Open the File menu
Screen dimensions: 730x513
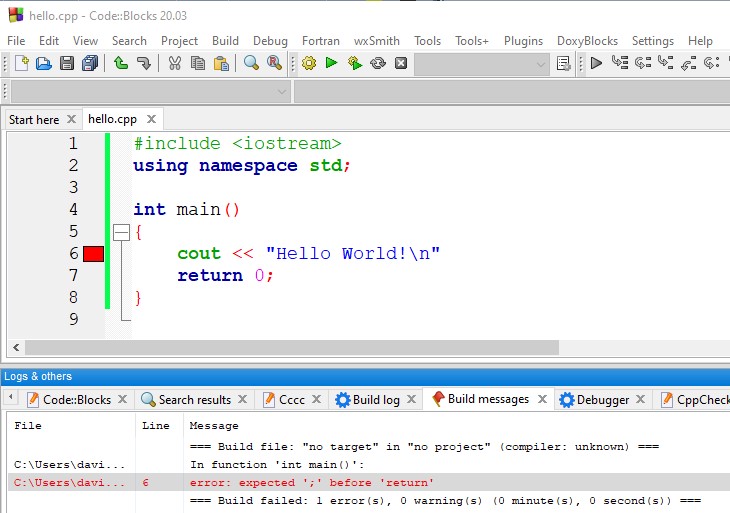[x=16, y=41]
